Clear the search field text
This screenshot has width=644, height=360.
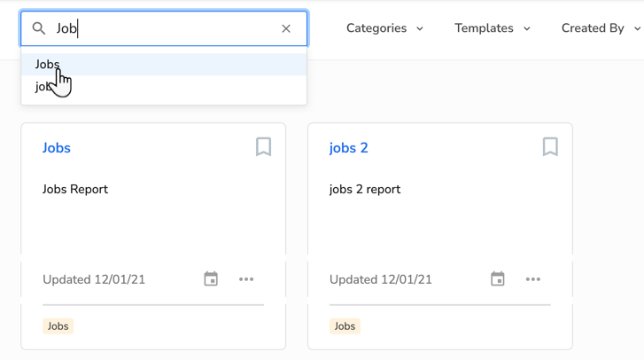[x=286, y=28]
